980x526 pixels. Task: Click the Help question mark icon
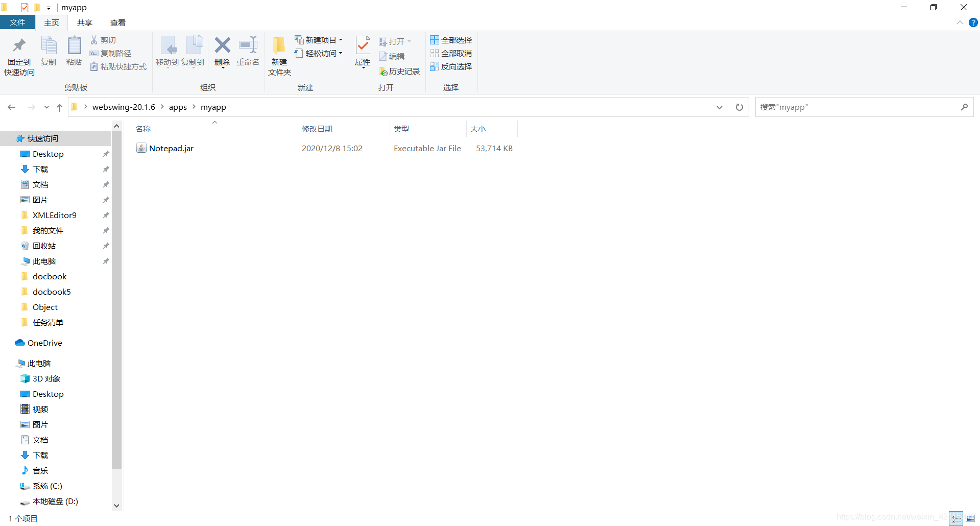pyautogui.click(x=973, y=22)
